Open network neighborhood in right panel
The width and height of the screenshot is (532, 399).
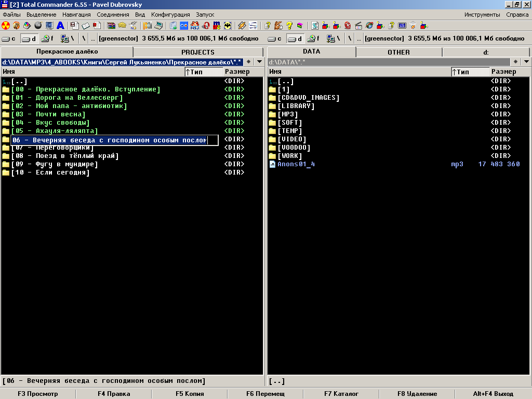(333, 38)
